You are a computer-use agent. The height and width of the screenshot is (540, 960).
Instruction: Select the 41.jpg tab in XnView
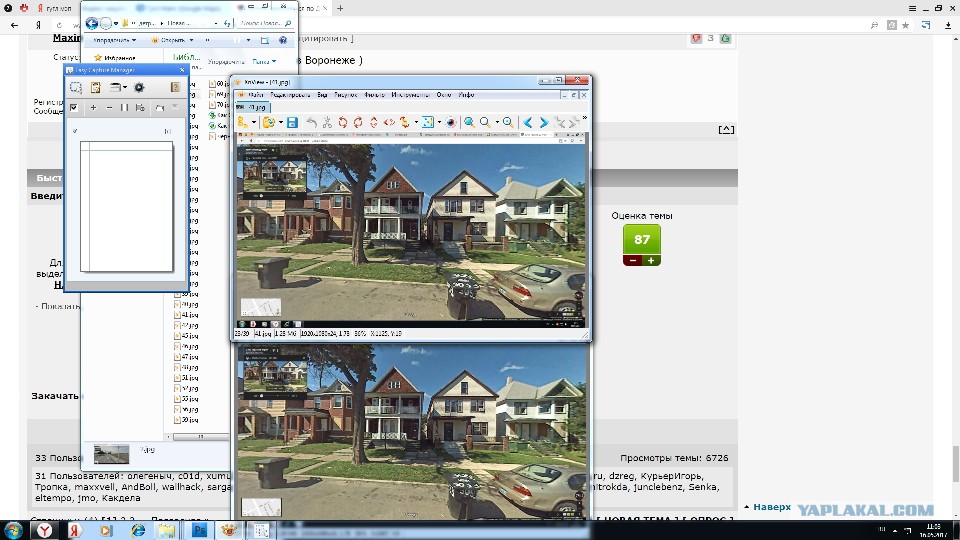tap(253, 107)
